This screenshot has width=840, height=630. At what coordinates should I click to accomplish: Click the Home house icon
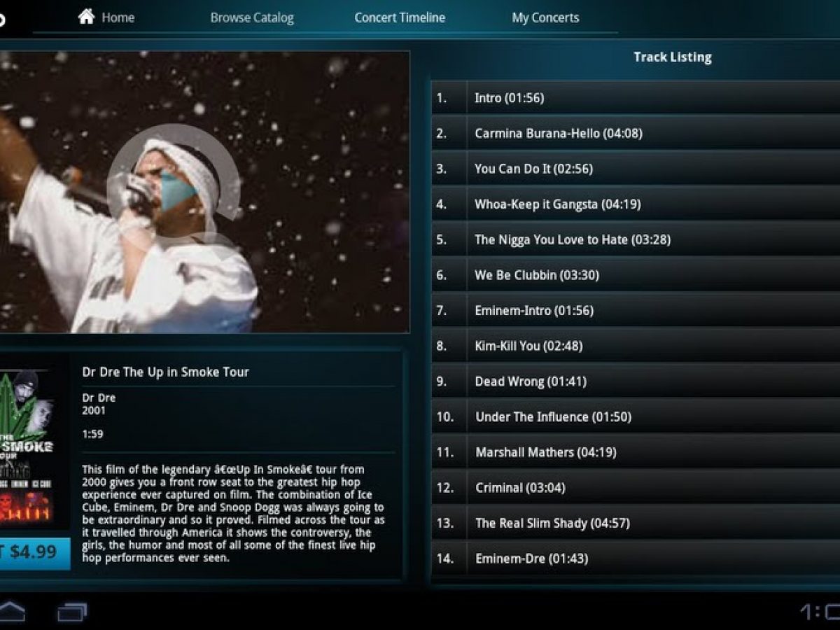(x=86, y=16)
